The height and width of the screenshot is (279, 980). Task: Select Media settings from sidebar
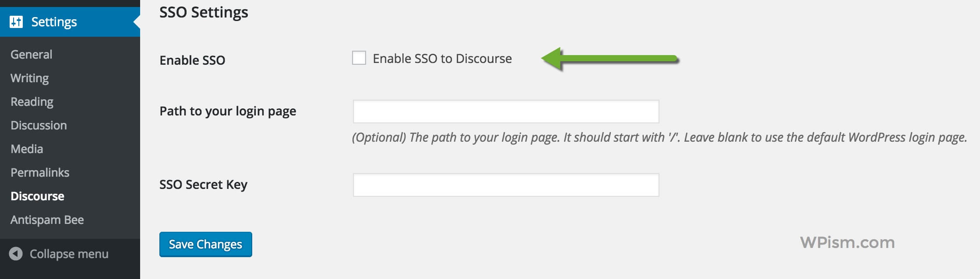pyautogui.click(x=26, y=149)
